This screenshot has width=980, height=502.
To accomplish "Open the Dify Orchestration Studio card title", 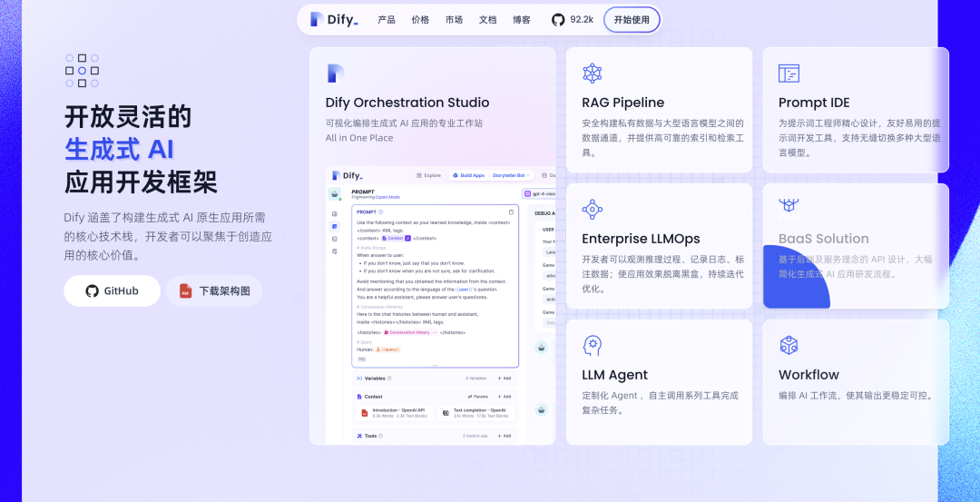I will point(407,103).
